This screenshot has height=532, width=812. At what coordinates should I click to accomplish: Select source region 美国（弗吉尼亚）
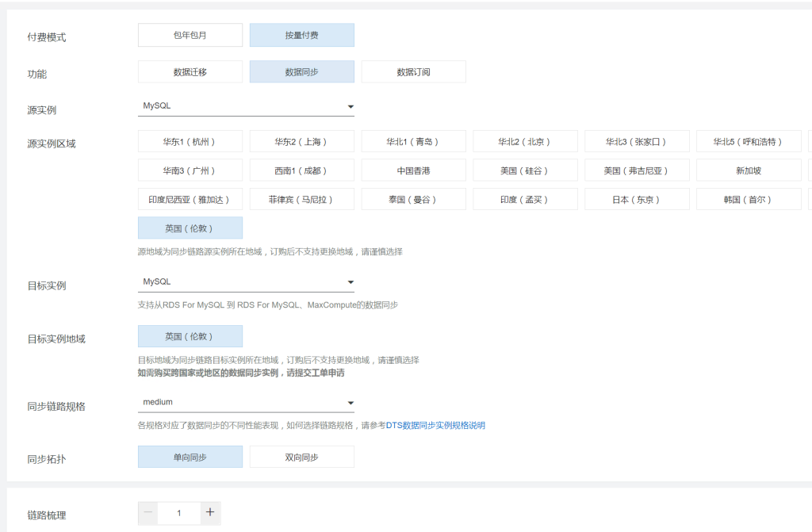(x=637, y=170)
